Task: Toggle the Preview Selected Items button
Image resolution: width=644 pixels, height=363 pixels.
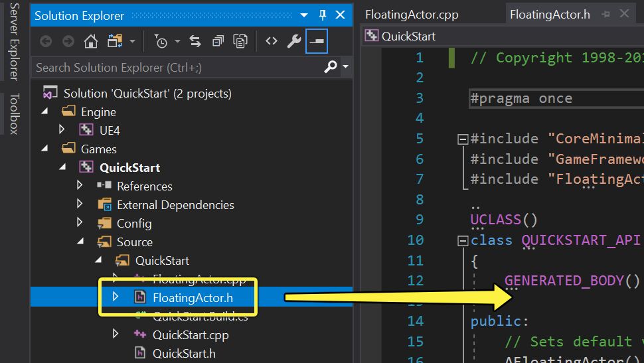Action: coord(317,42)
